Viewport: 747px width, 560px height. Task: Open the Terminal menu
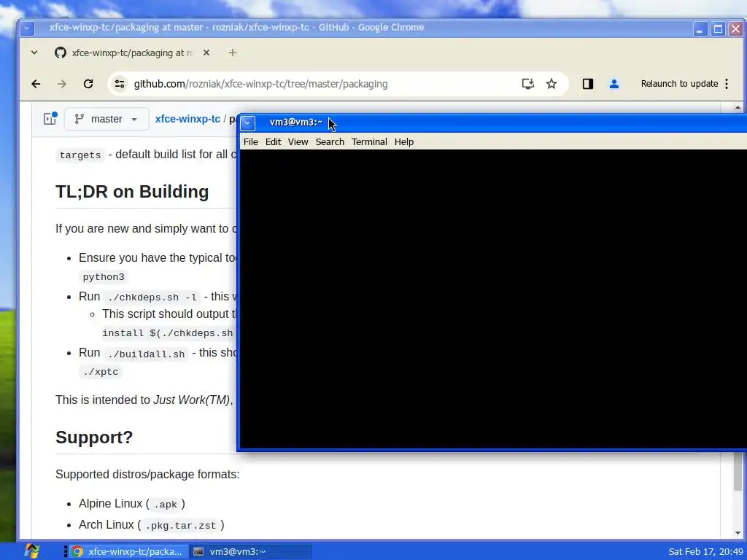pos(369,142)
